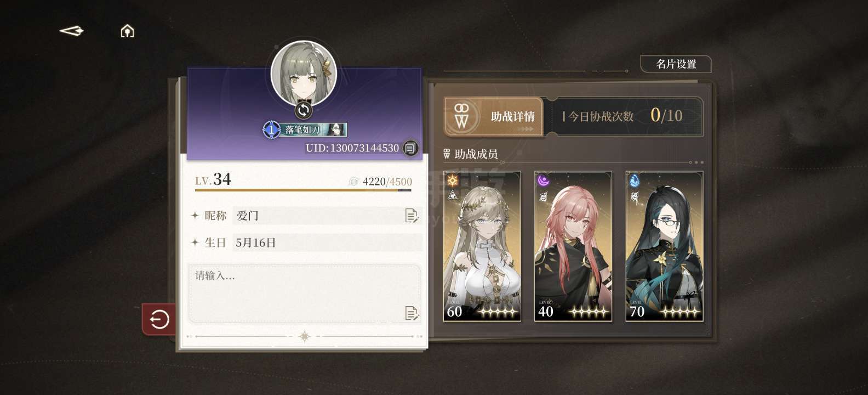The width and height of the screenshot is (868, 395).
Task: Edit signature using the note icon
Action: (412, 313)
